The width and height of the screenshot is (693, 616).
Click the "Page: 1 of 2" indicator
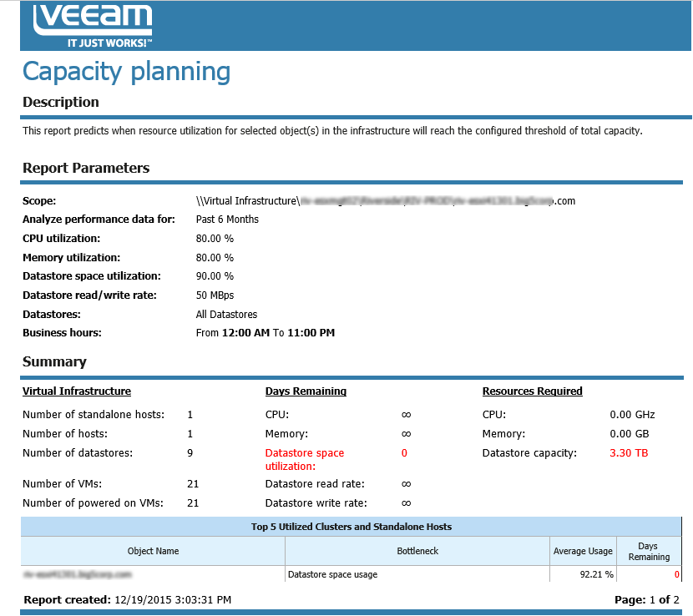tap(646, 599)
